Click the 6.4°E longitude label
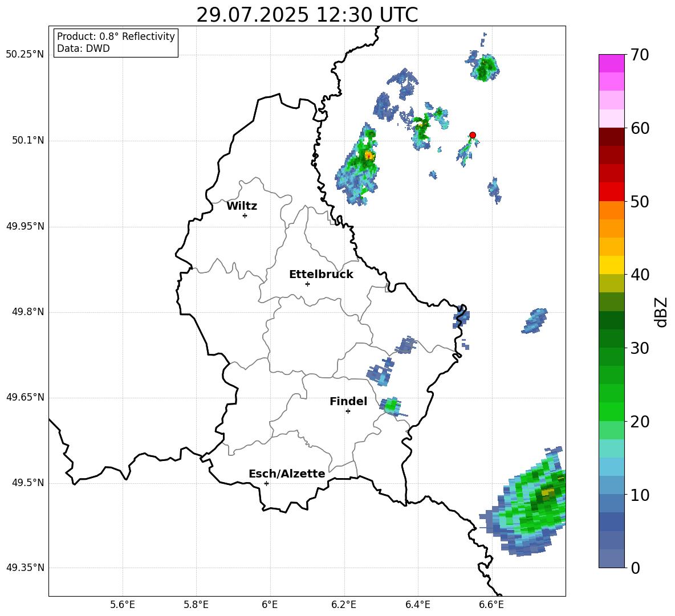 coord(417,605)
